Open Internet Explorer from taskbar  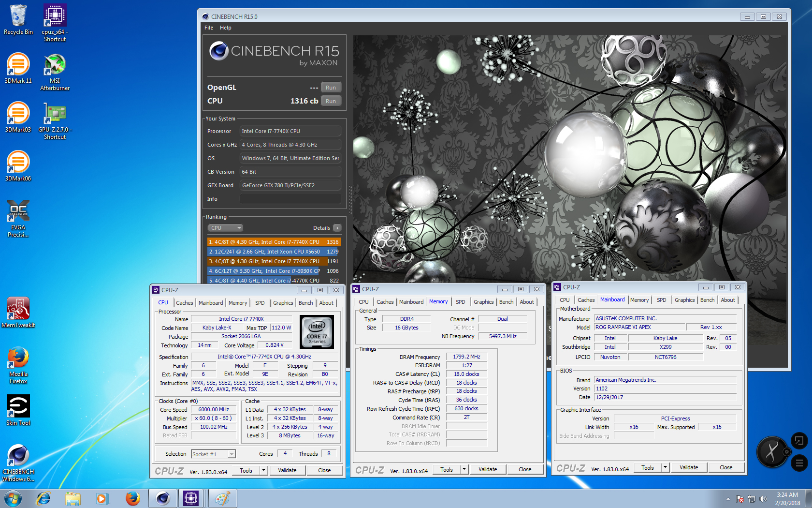point(43,498)
